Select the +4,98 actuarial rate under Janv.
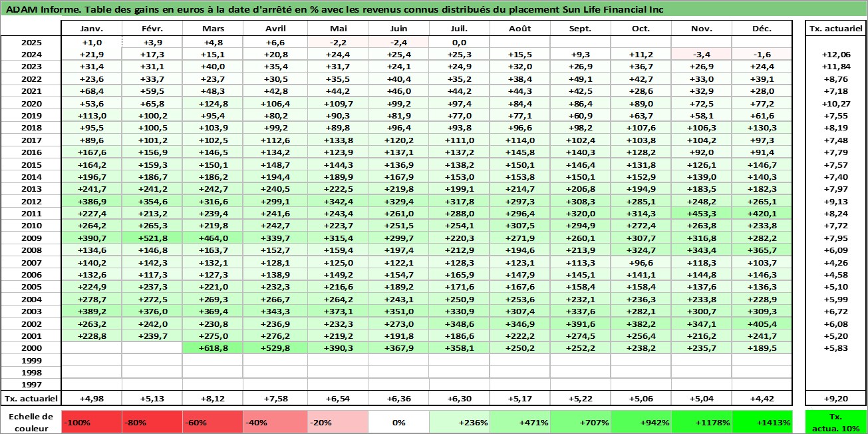Viewport: 868px width, 434px height. click(91, 399)
